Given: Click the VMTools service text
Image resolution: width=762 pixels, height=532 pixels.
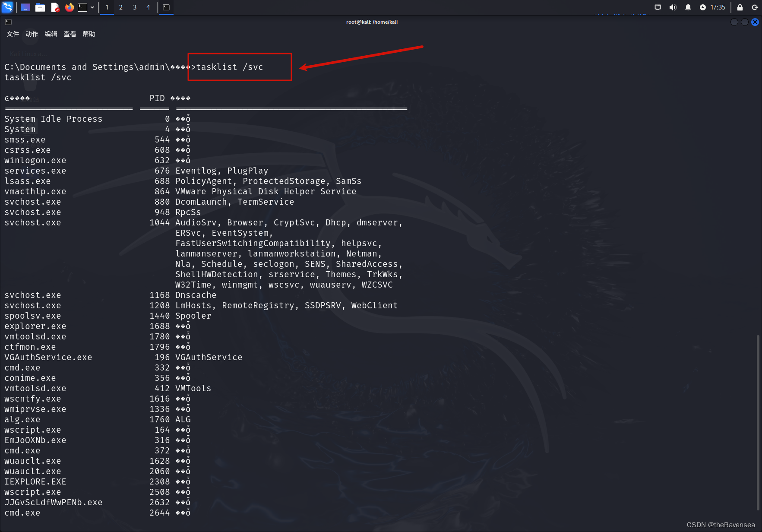Looking at the screenshot, I should point(193,388).
